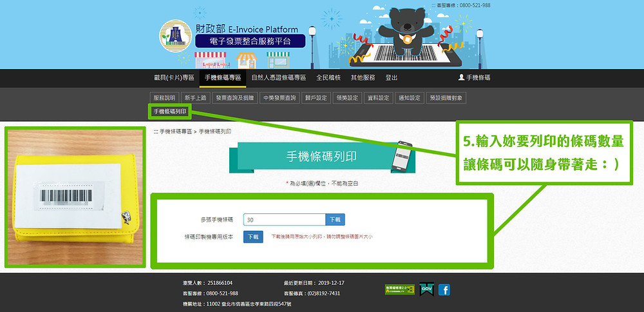Screen dimensions: 644x312
Task: Click the footer 最近更新日期 2019-12-17 text
Action: coord(314,283)
